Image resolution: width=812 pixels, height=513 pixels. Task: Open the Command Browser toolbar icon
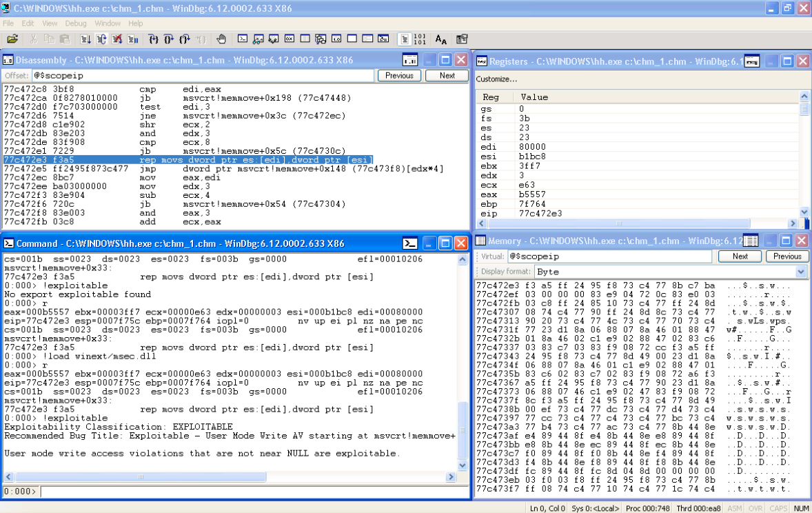(383, 39)
